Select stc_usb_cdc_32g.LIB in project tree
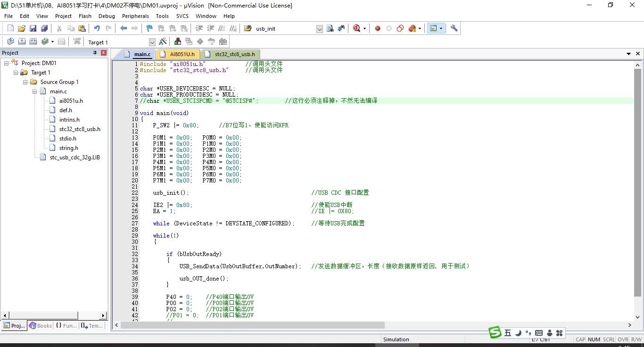 point(74,157)
